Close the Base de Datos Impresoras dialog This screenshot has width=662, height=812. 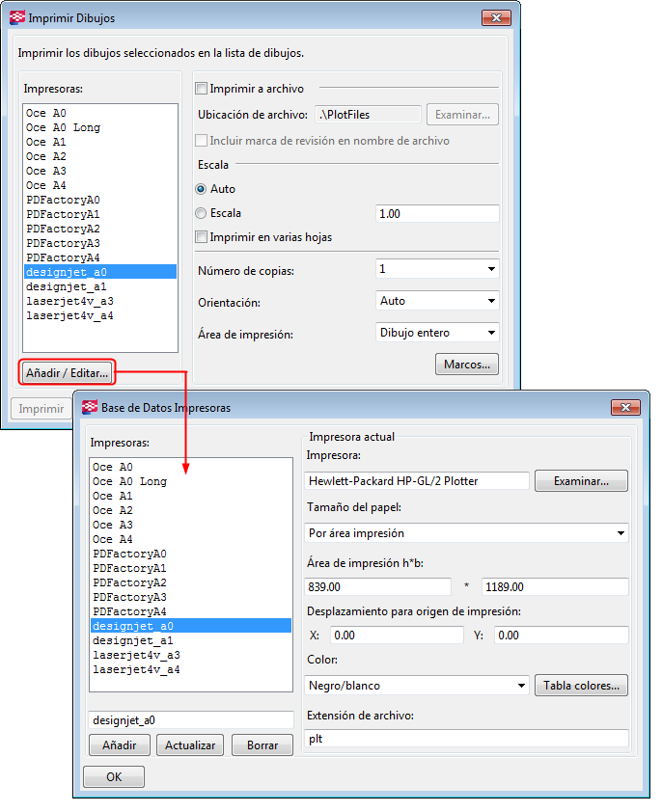click(625, 408)
